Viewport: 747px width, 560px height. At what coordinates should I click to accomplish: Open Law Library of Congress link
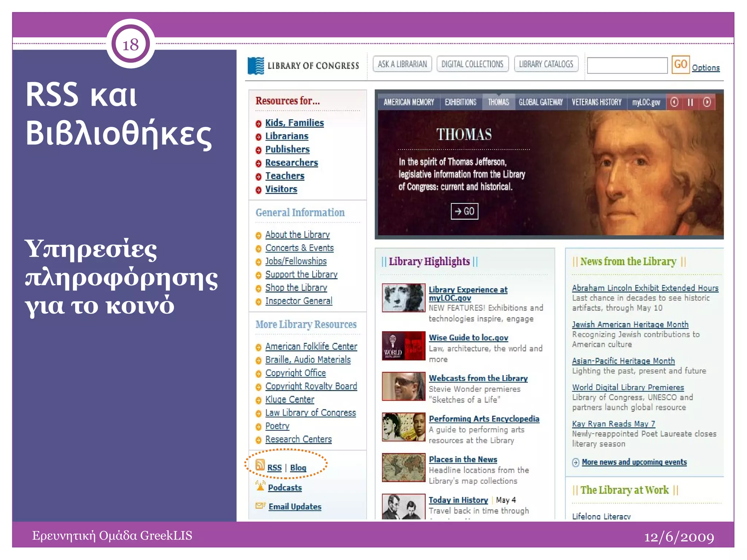coord(310,413)
